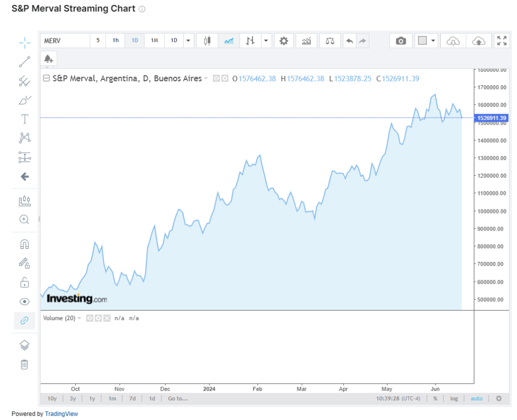Click the undo arrow
Screen dimensions: 517x420
pyautogui.click(x=350, y=41)
